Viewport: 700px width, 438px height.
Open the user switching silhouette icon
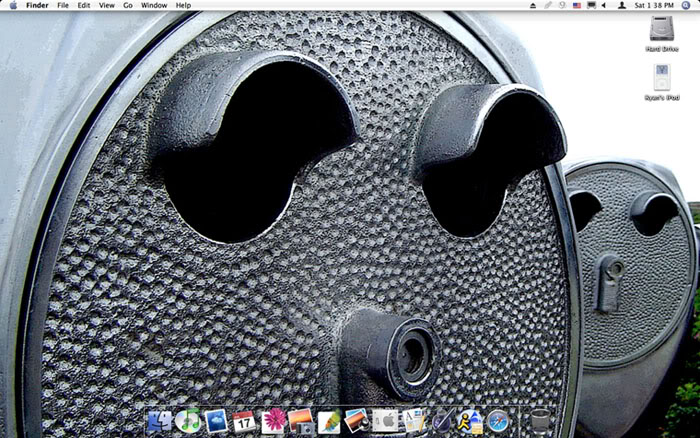[x=621, y=5]
